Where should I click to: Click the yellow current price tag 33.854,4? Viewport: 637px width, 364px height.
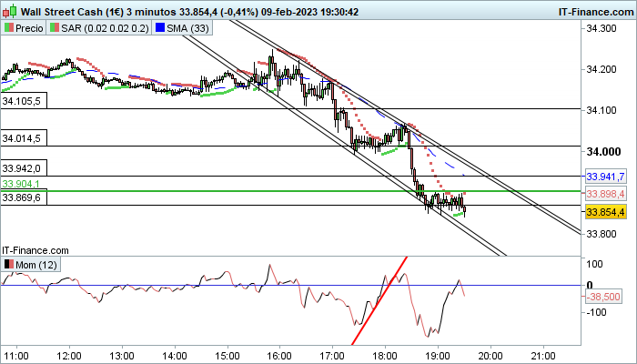tap(605, 212)
